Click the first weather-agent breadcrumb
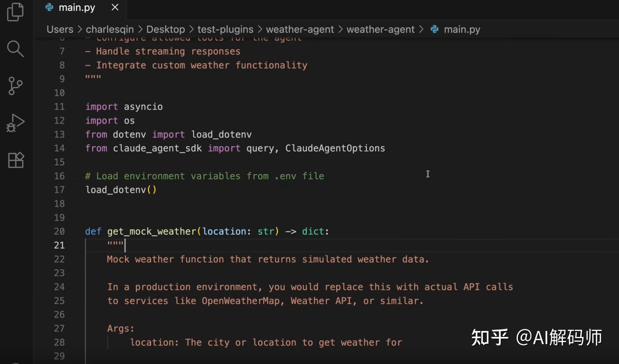 pyautogui.click(x=300, y=29)
